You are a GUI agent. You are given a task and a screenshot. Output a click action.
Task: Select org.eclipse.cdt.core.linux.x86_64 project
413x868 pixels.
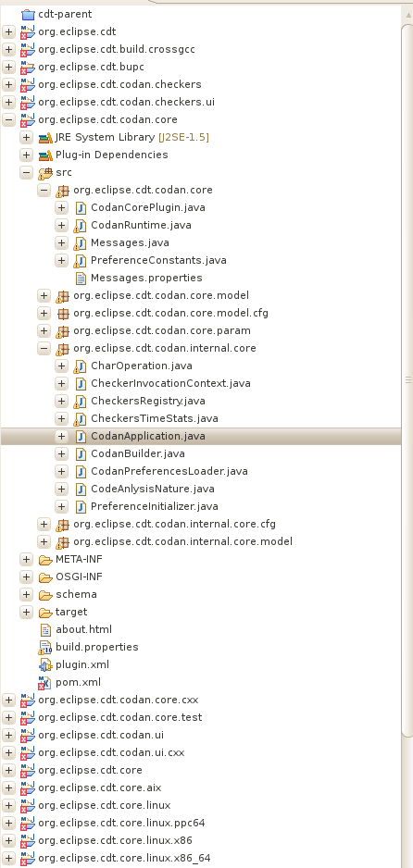(x=124, y=858)
